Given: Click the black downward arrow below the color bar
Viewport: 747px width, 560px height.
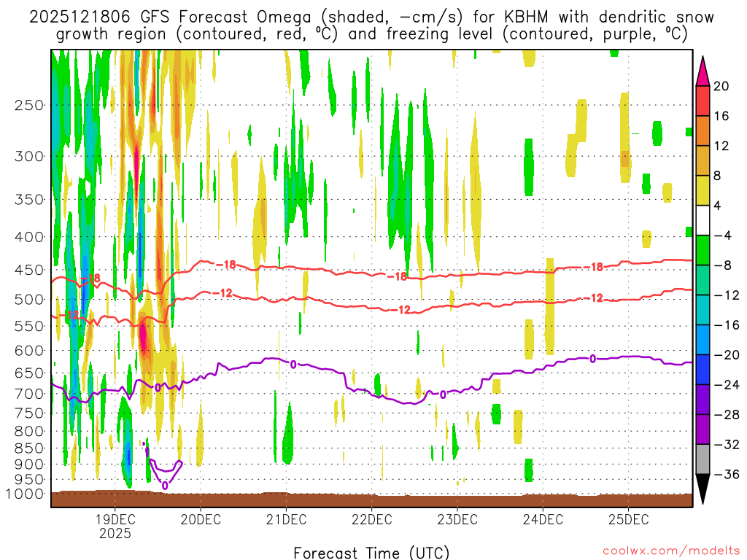Looking at the screenshot, I should [x=703, y=489].
